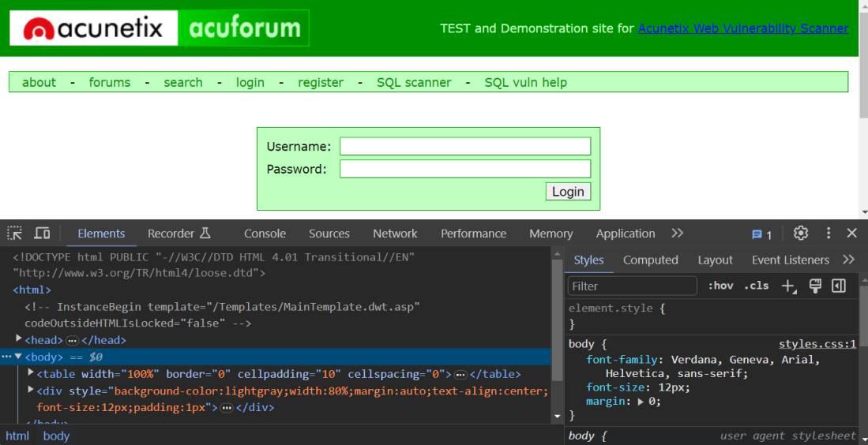Viewport: 868px width, 445px height.
Task: Open the SQL vuln help link
Action: point(525,82)
